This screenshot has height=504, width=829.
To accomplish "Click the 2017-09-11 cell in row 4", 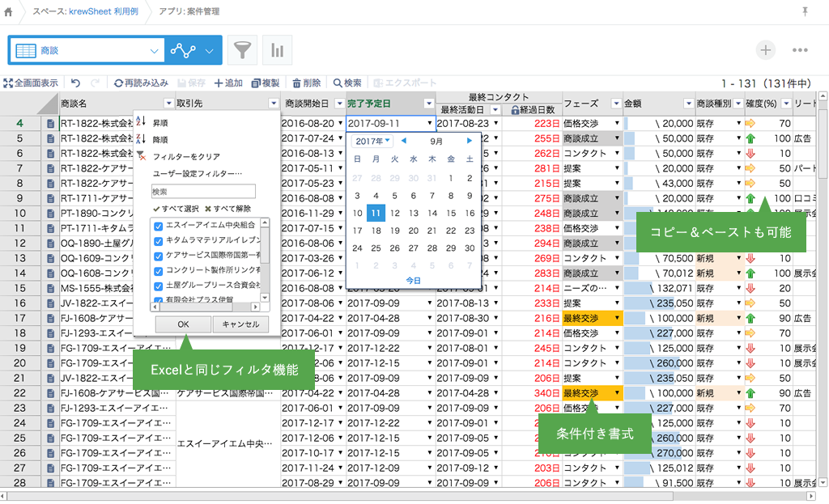I will coord(391,124).
